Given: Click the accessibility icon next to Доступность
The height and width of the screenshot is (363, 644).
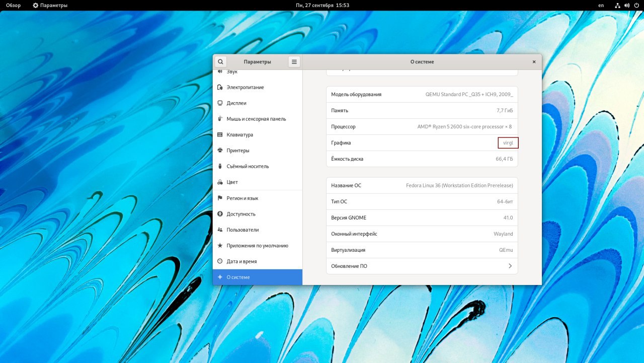Looking at the screenshot, I should tap(220, 214).
